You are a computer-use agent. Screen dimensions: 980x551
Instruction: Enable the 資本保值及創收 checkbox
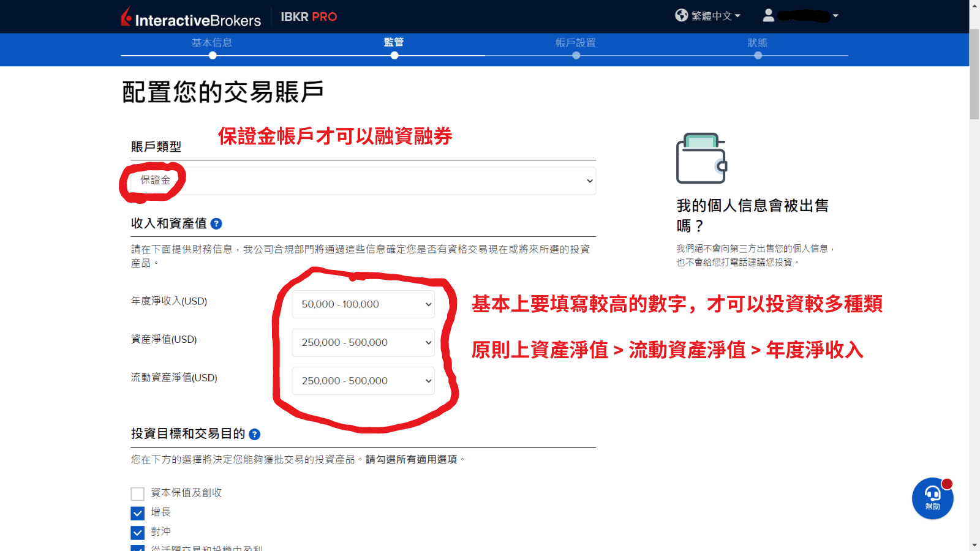point(138,493)
